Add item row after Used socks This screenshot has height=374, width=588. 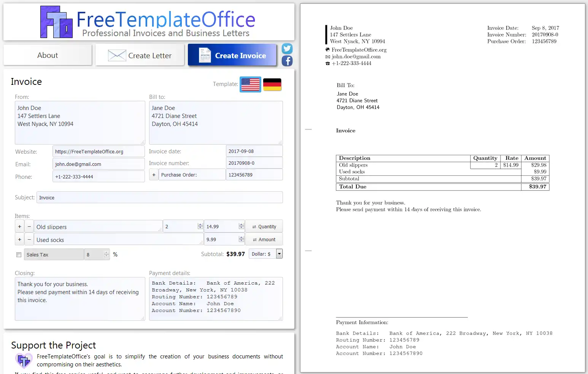tap(19, 240)
